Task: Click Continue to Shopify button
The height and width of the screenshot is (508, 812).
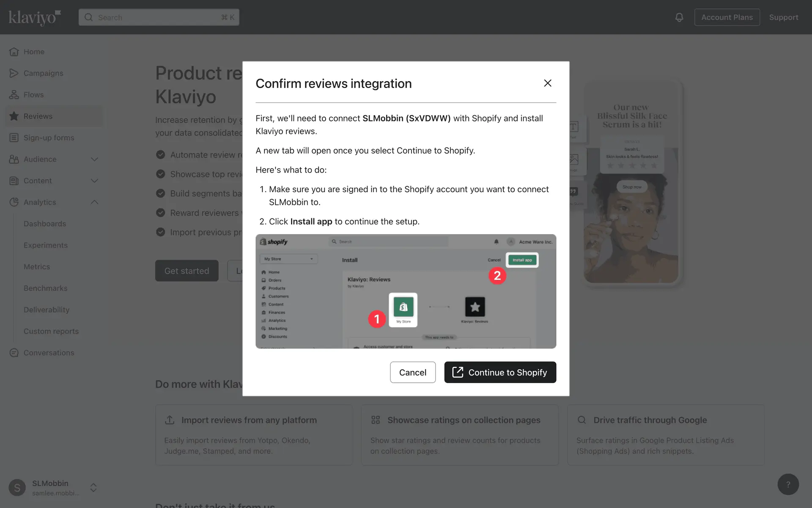Action: click(x=500, y=372)
